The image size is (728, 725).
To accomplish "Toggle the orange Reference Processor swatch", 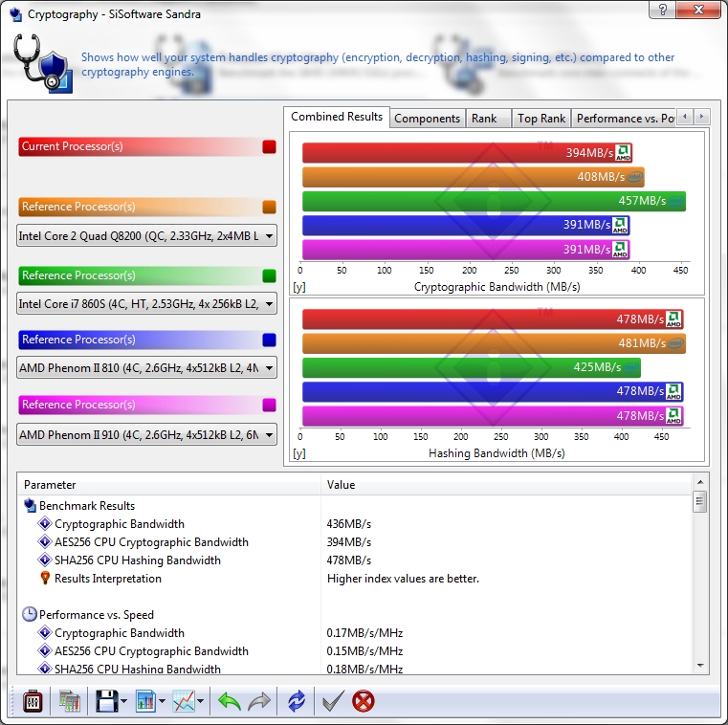I will [269, 207].
